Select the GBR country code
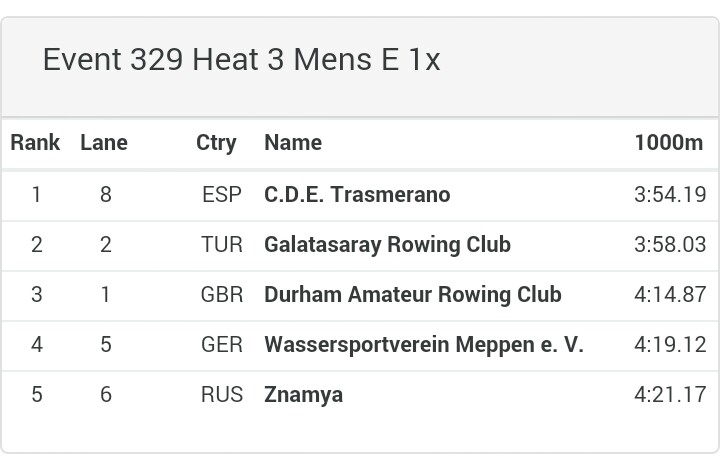Screen dimensions: 720x467 click(222, 295)
